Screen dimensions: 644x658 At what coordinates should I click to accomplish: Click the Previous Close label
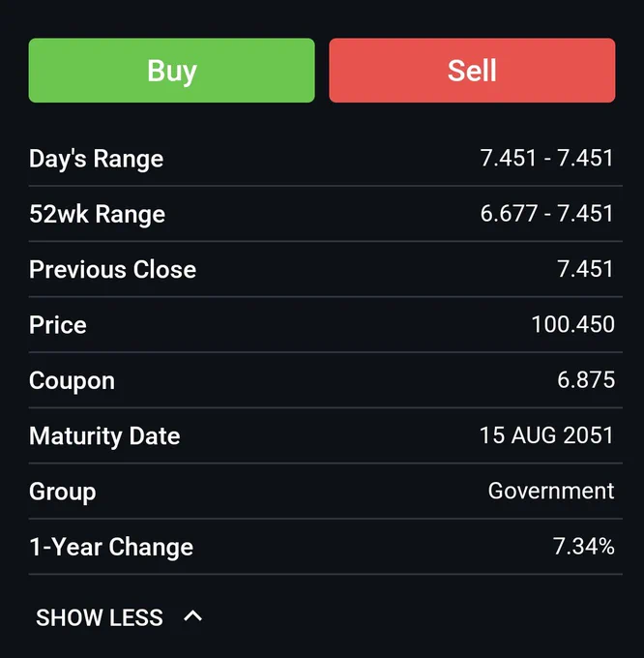pos(112,269)
